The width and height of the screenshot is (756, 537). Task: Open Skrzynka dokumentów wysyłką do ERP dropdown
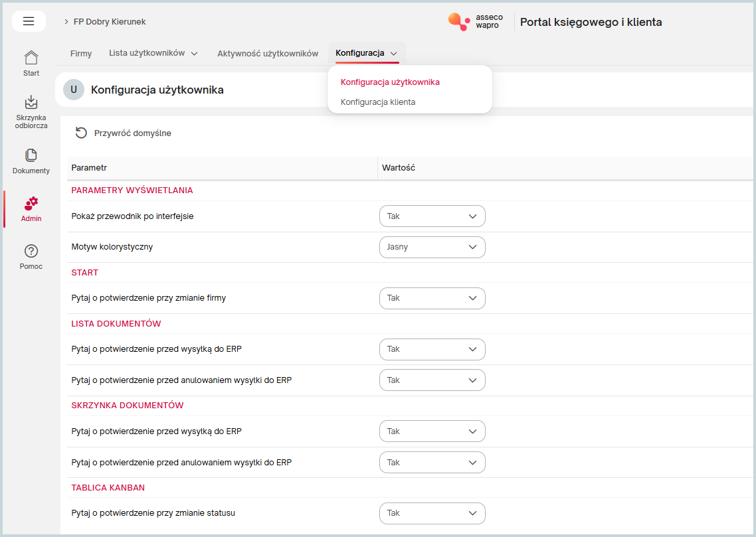tap(432, 431)
